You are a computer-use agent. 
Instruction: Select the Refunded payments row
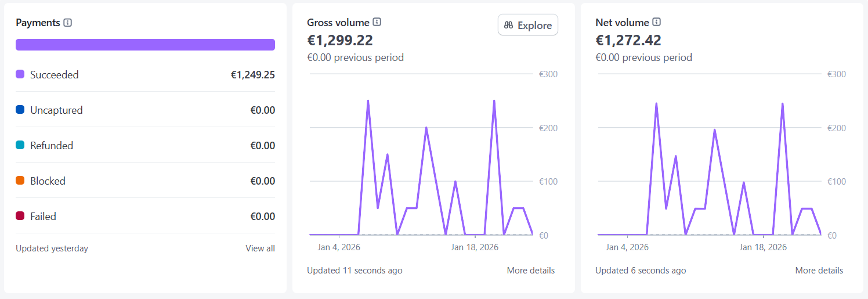pyautogui.click(x=145, y=145)
